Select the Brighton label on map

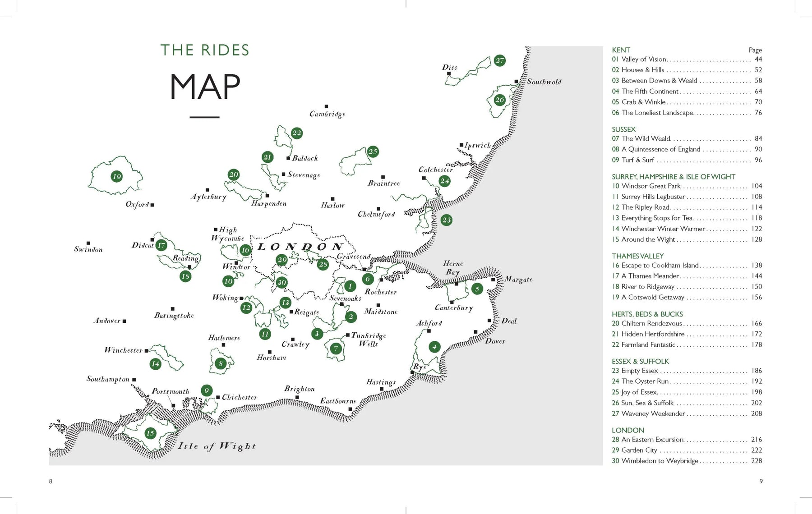click(x=300, y=389)
